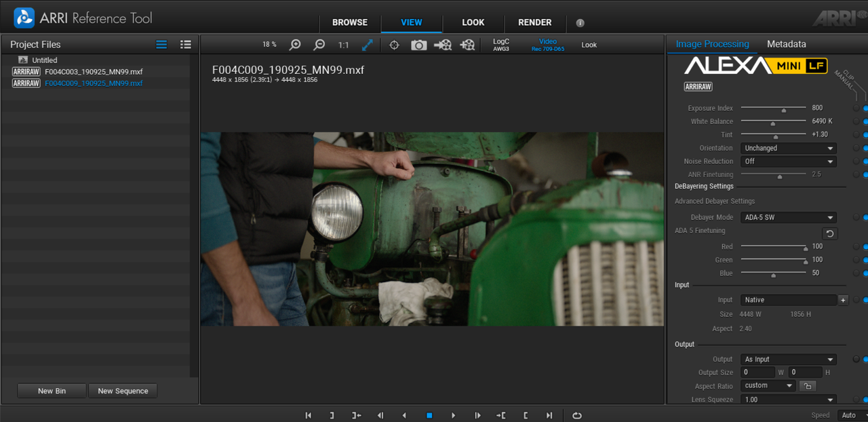Open the Lens Squeeze dropdown
The height and width of the screenshot is (422, 868).
[x=789, y=400]
